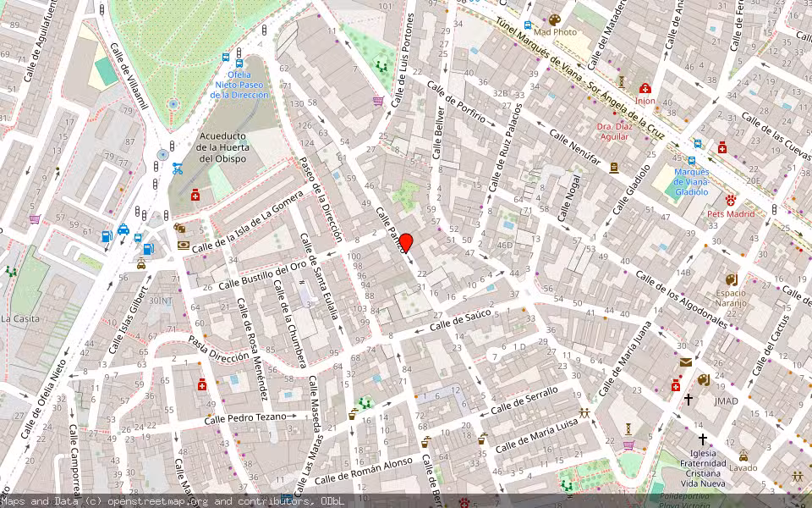Click the Calle de Serrallo street label
Viewport: 812px width, 508px height.
524,400
